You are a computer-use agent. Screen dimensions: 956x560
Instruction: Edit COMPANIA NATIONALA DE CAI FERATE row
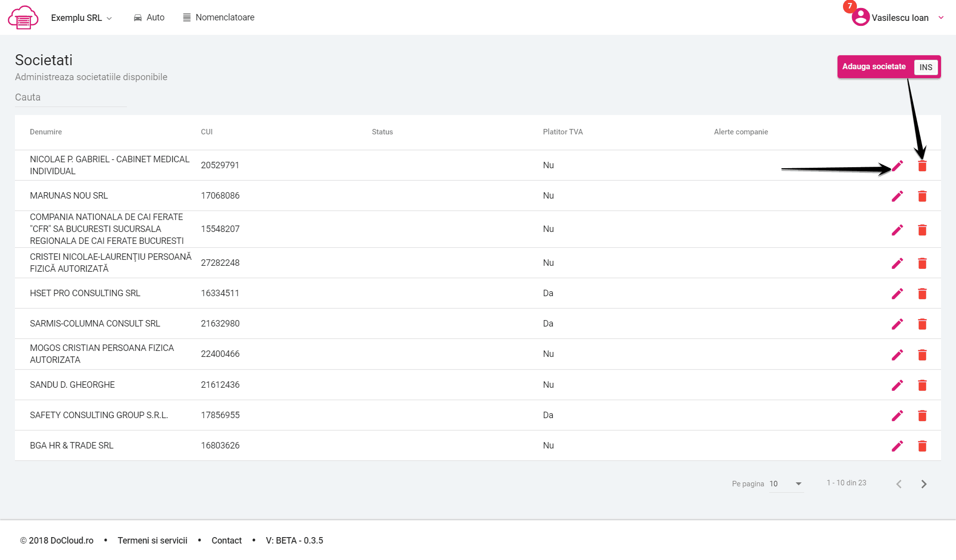pyautogui.click(x=897, y=230)
